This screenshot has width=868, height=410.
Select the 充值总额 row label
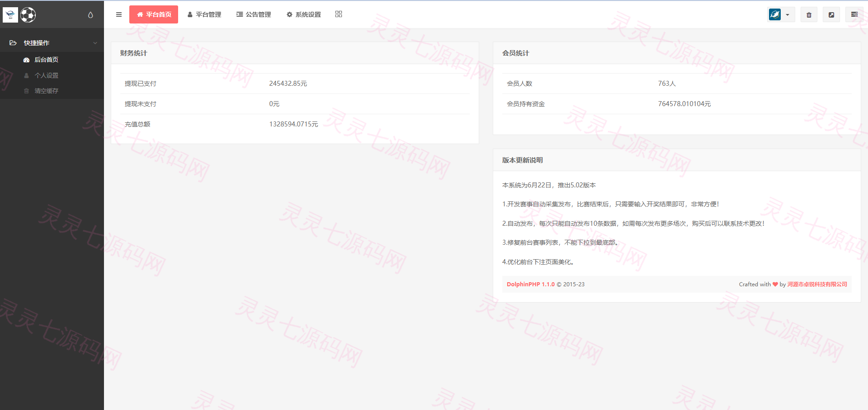pyautogui.click(x=137, y=124)
